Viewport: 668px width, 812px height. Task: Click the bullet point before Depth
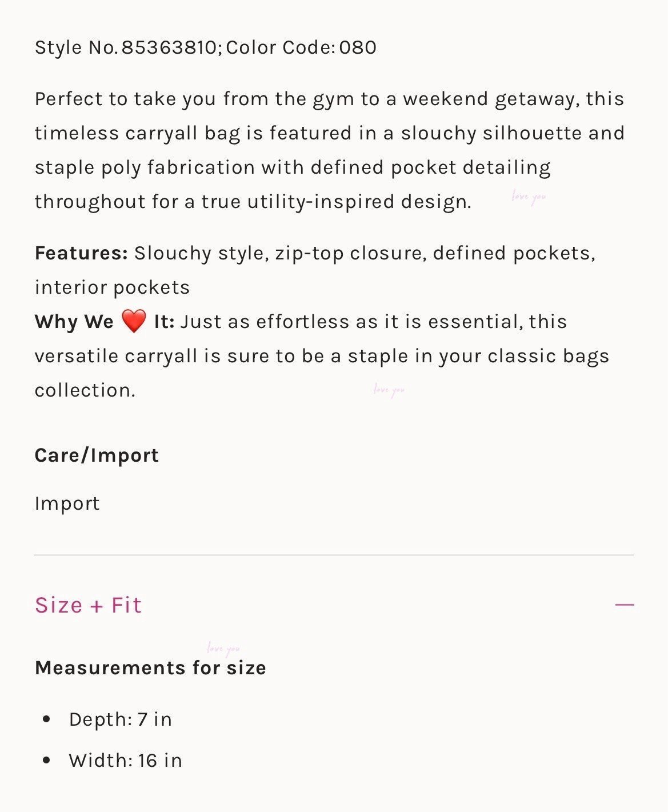[x=47, y=719]
